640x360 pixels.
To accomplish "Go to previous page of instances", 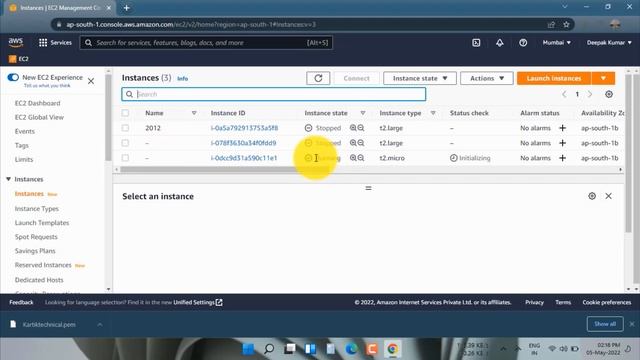I will [564, 94].
